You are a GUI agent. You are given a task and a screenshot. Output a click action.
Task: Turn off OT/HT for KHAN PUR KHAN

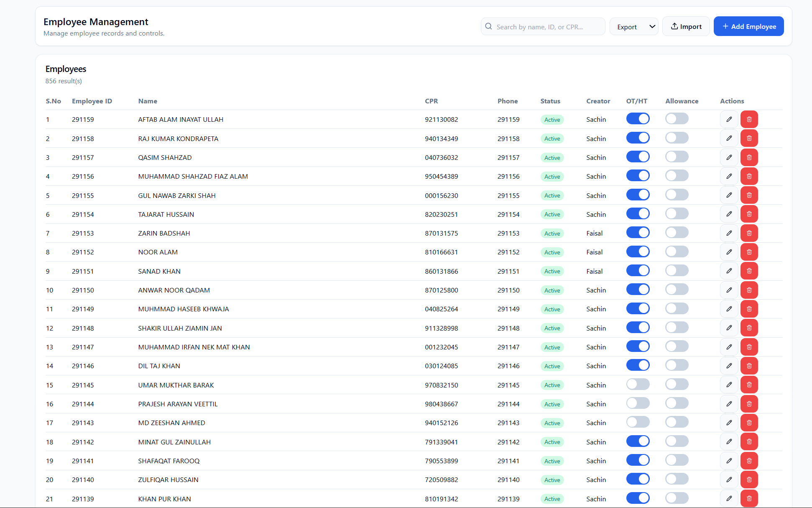tap(638, 498)
